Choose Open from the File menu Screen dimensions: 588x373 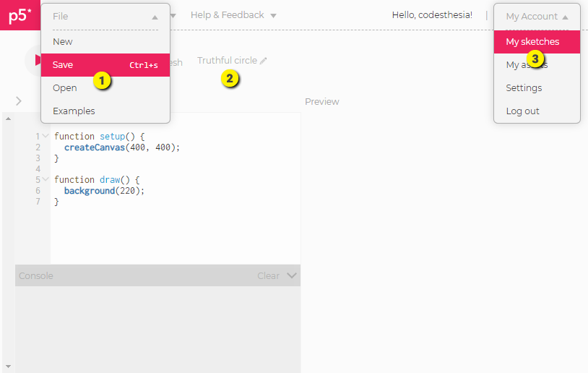coord(65,88)
